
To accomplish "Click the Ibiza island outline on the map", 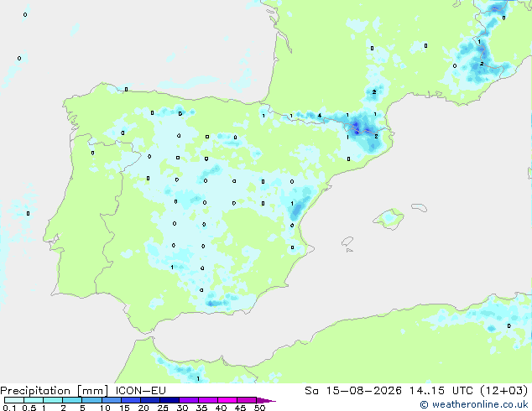I will pyautogui.click(x=347, y=242).
